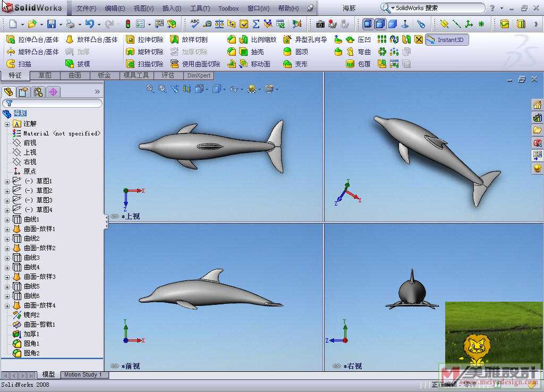Select the 圆顶 dome tool
544x392 pixels.
tap(295, 52)
